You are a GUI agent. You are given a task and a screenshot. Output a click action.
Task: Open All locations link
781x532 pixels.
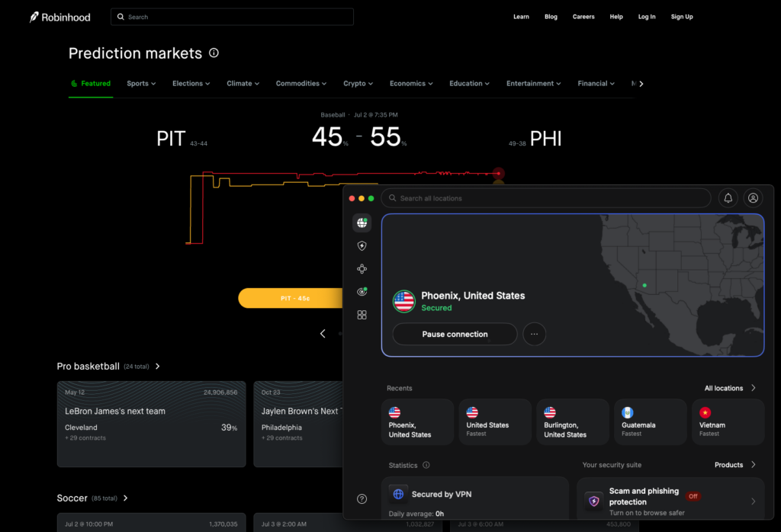[x=730, y=388]
